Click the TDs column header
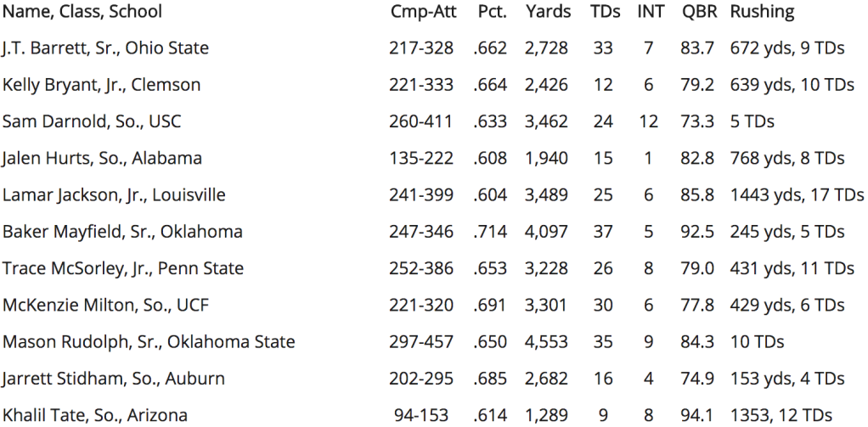Image resolution: width=868 pixels, height=427 pixels. click(x=605, y=12)
